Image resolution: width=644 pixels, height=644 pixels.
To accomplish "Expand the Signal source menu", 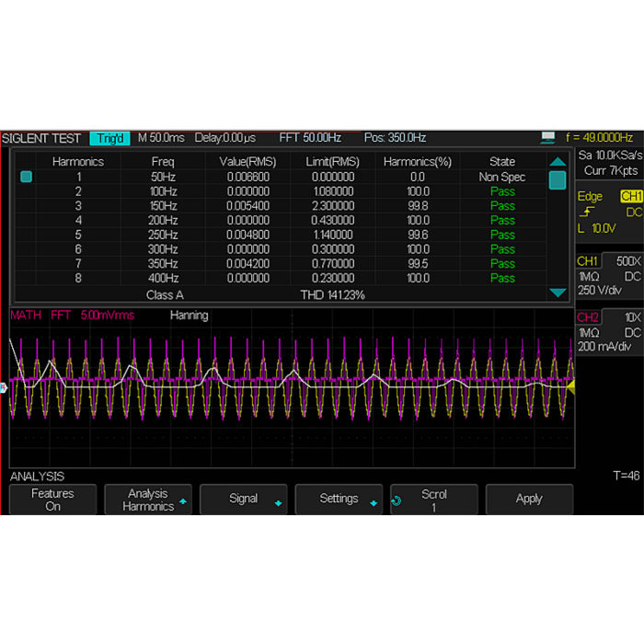I will coord(244,499).
